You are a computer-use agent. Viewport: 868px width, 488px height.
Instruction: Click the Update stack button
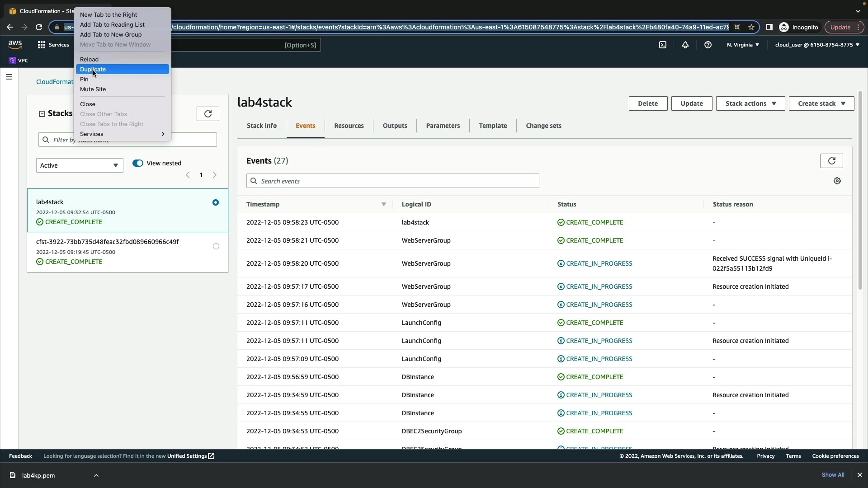click(691, 103)
